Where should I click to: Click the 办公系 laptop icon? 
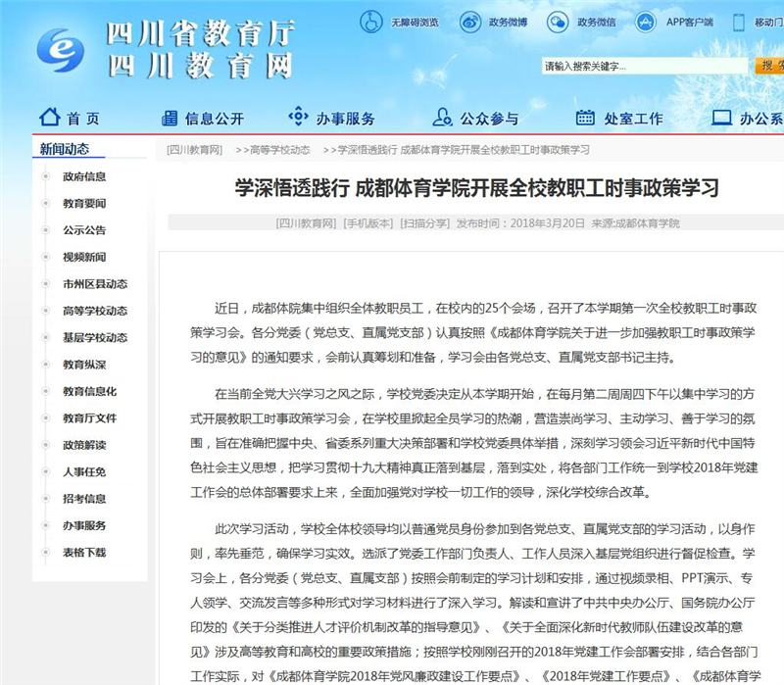pyautogui.click(x=721, y=118)
